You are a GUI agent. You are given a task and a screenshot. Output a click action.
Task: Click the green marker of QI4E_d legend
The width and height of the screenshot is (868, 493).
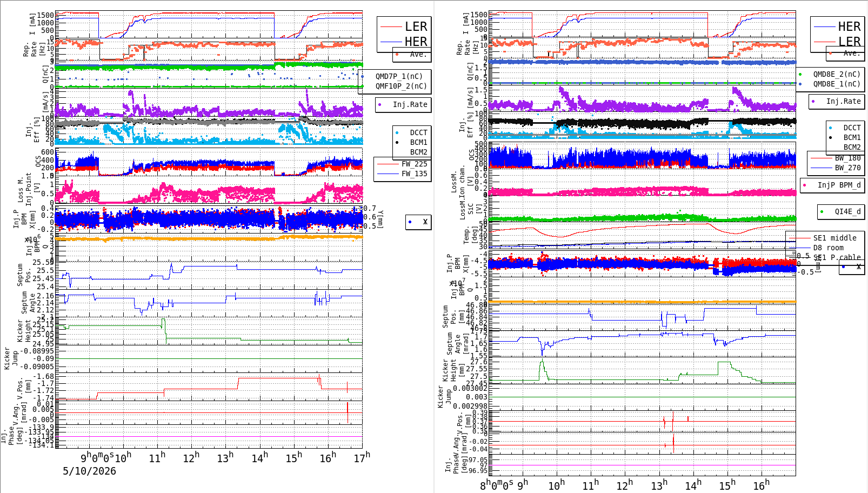(x=822, y=211)
